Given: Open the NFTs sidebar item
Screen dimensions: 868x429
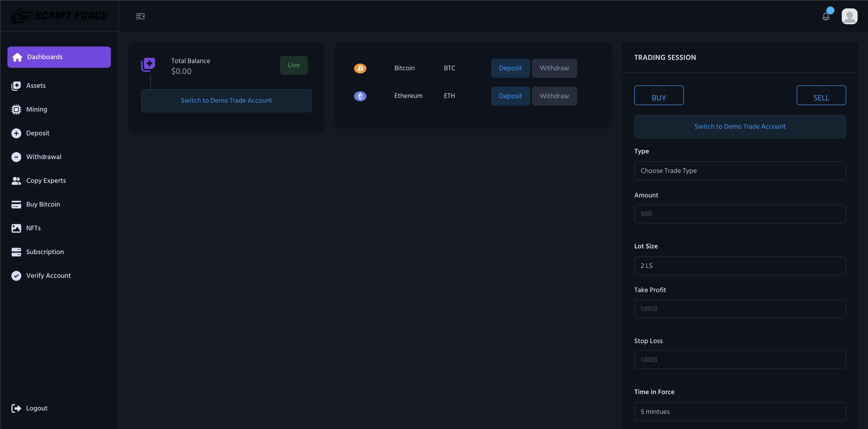Looking at the screenshot, I should 33,228.
